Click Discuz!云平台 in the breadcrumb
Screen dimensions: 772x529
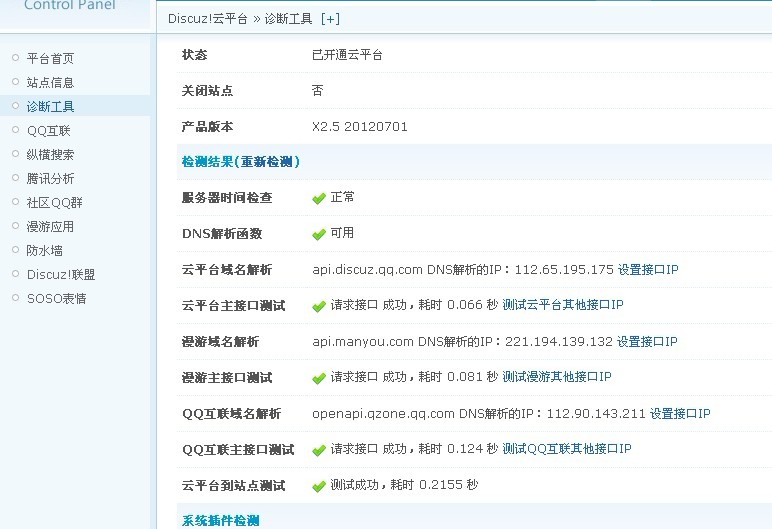coord(207,19)
